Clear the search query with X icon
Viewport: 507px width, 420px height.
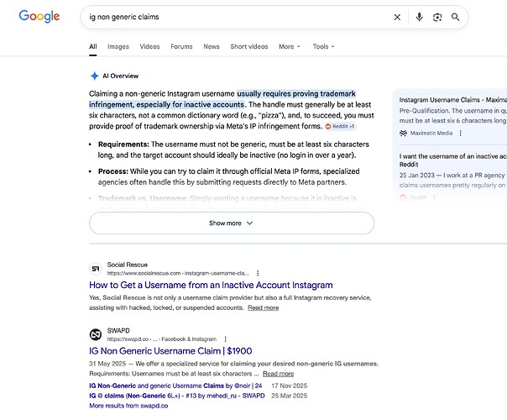pos(397,17)
